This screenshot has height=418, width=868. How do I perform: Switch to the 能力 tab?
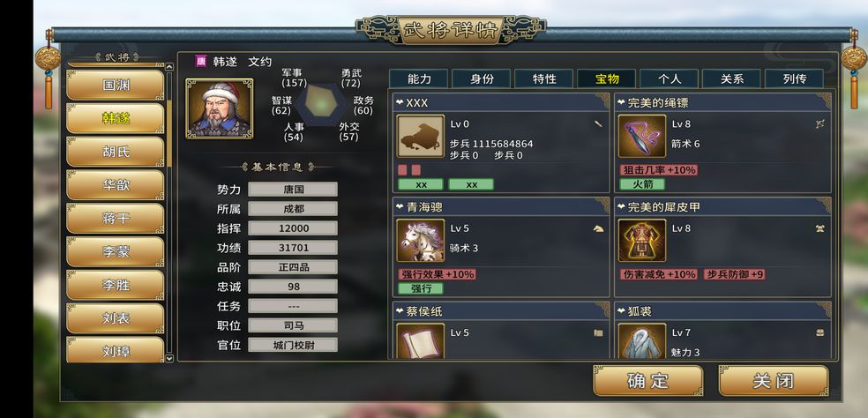tap(419, 78)
